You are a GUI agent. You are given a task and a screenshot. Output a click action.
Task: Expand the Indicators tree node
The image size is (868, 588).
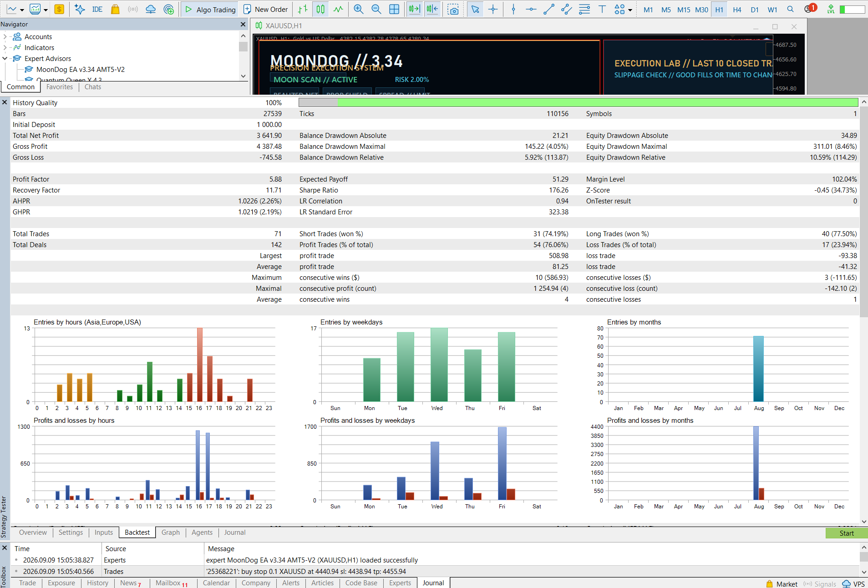point(5,48)
